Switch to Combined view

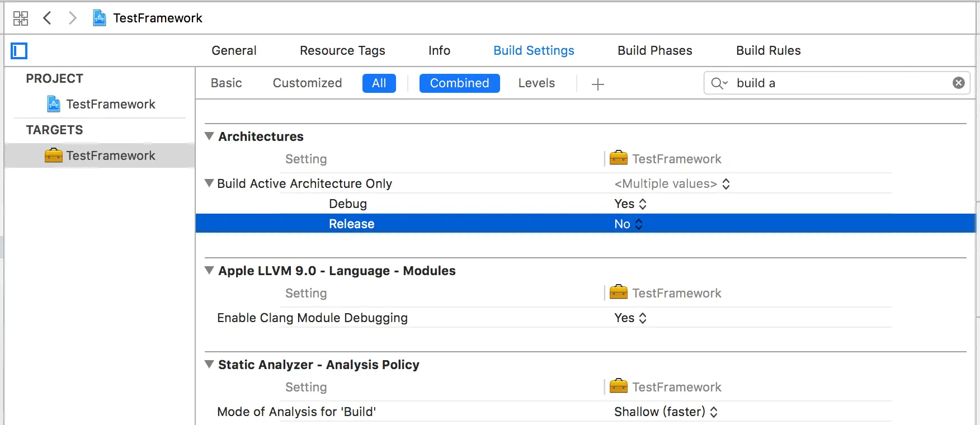[x=459, y=83]
